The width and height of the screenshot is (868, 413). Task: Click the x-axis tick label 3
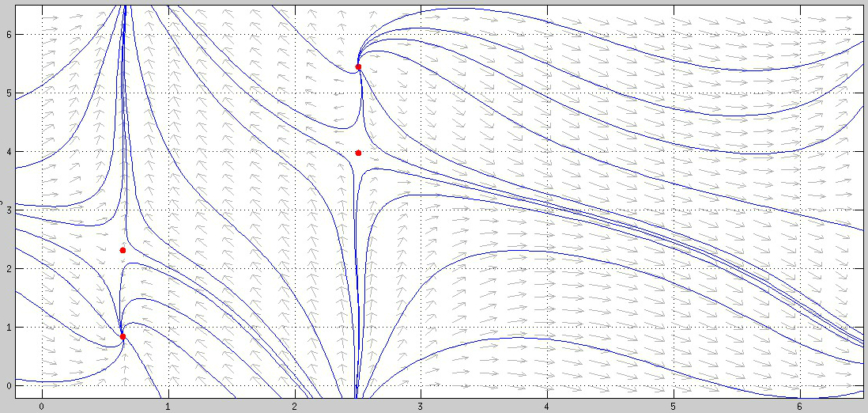click(421, 406)
